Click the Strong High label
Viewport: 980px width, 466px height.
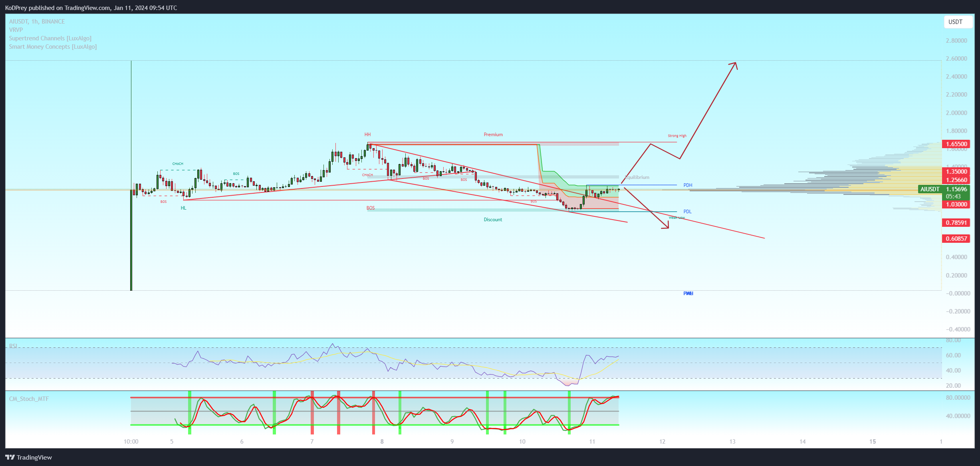(677, 136)
